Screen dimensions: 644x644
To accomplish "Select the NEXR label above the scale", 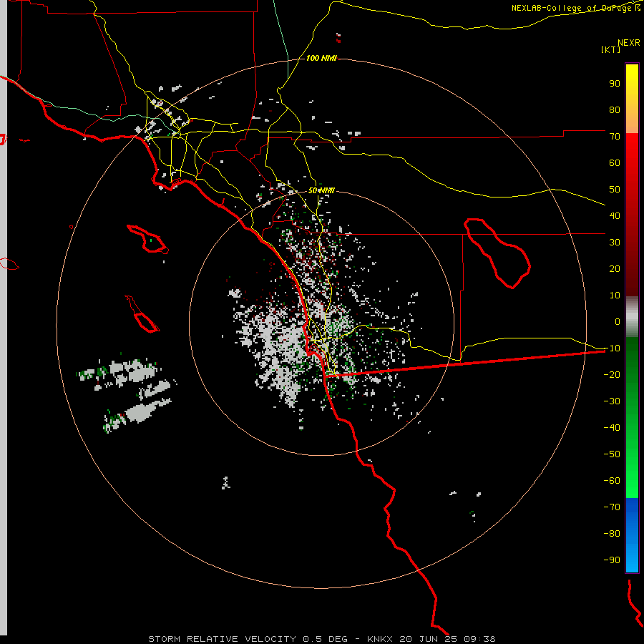I will (x=628, y=43).
